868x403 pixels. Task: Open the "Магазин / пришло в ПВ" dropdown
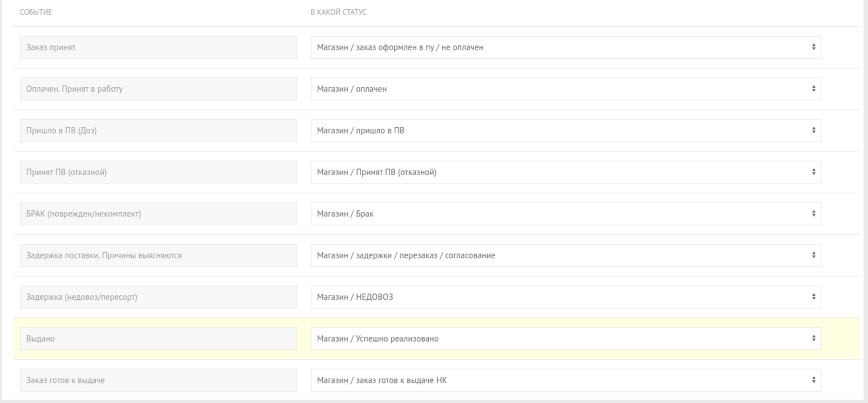click(566, 130)
